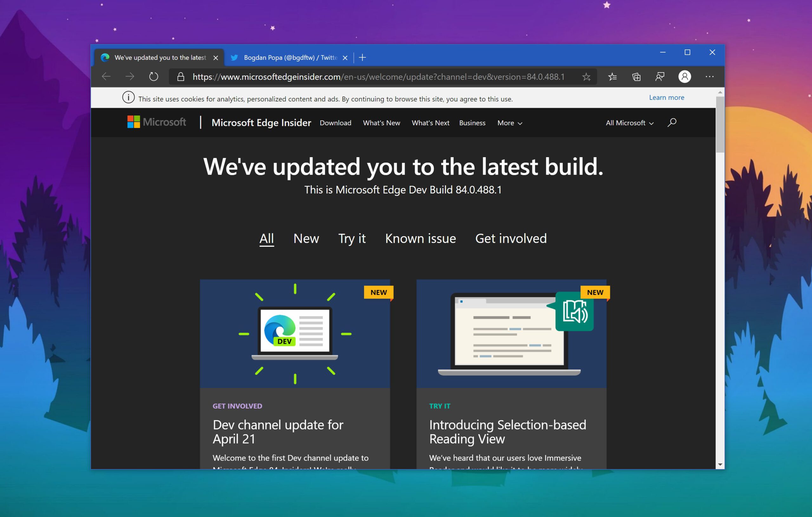
Task: Open What's New in site navigation
Action: pos(381,123)
